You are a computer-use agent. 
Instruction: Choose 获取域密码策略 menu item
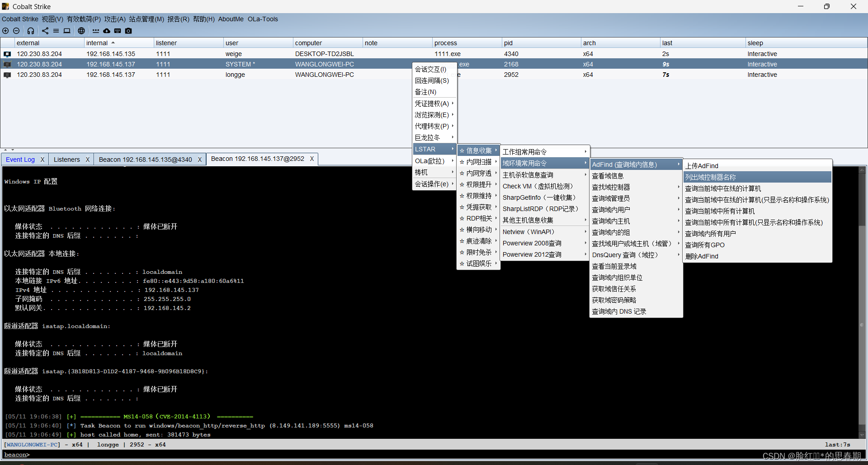636,300
